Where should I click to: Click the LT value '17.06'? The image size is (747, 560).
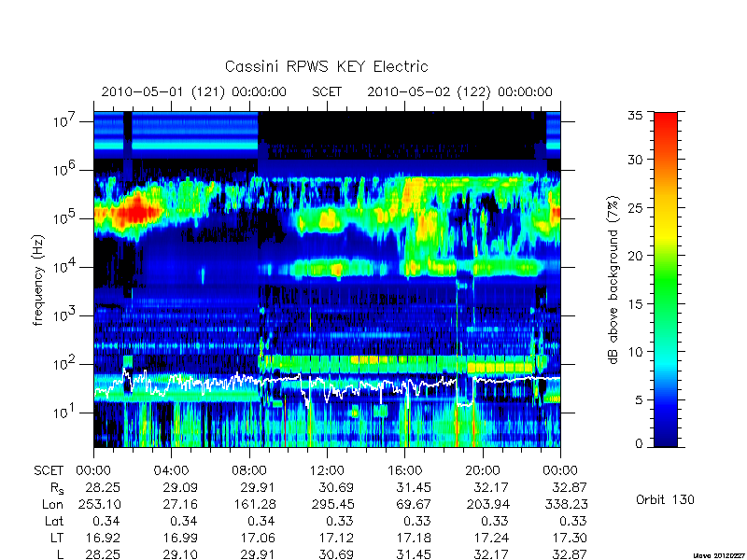click(x=258, y=538)
